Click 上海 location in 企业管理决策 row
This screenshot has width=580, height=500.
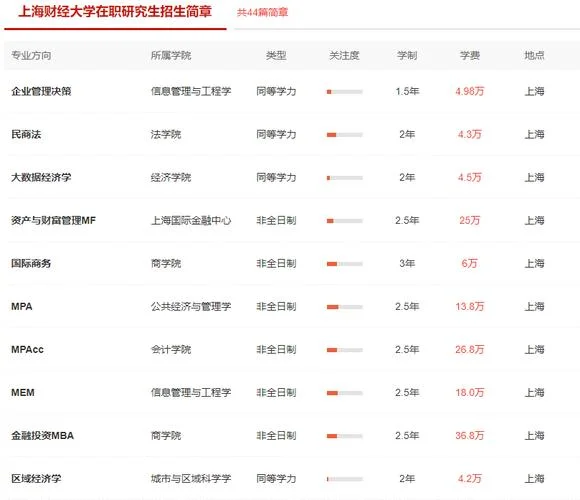(535, 91)
